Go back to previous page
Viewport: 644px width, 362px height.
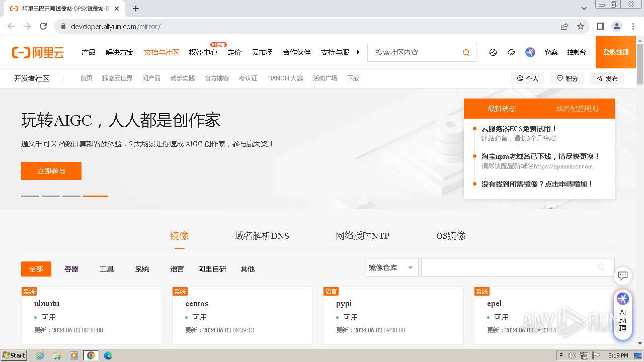click(11, 26)
